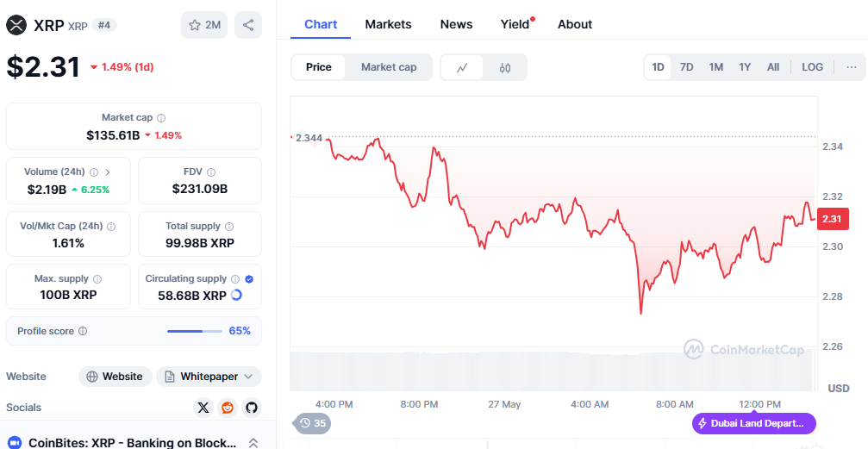
Task: Set the chart range to 7D
Action: [686, 67]
